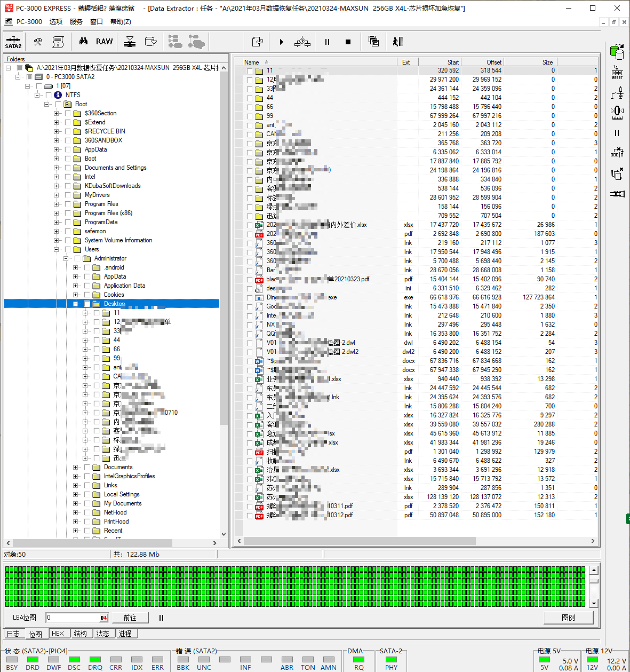This screenshot has height=672, width=630.
Task: Sort file list by Name column
Action: click(320, 62)
